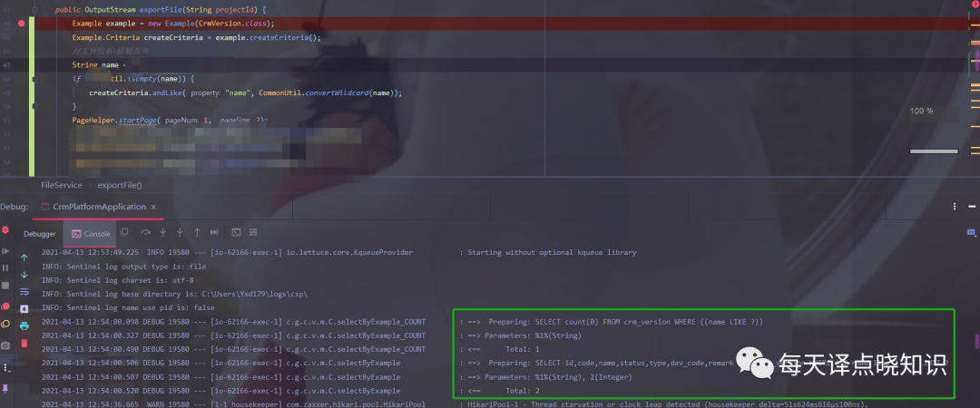This screenshot has width=980, height=408.
Task: Click log line 'Sentinel log charset is: utf-8'
Action: (117, 280)
